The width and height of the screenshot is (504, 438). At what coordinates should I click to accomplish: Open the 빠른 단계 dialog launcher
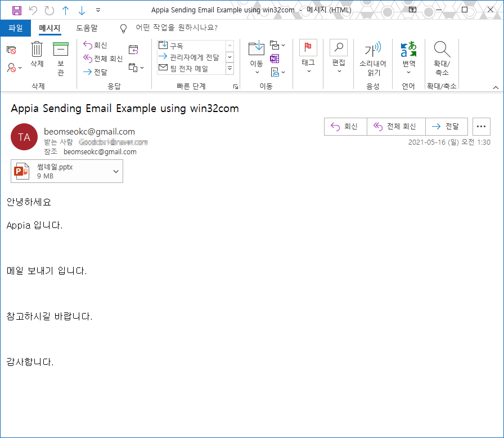pyautogui.click(x=236, y=87)
